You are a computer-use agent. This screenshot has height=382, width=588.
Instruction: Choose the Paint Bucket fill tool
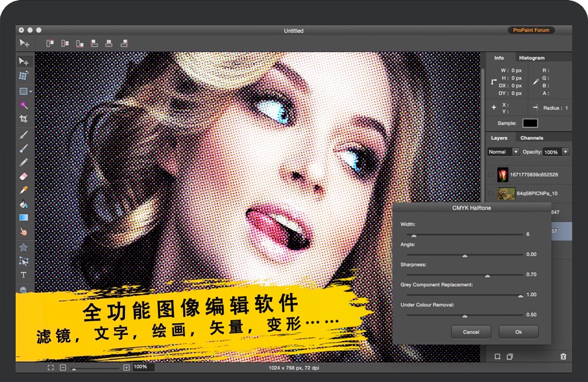point(24,204)
